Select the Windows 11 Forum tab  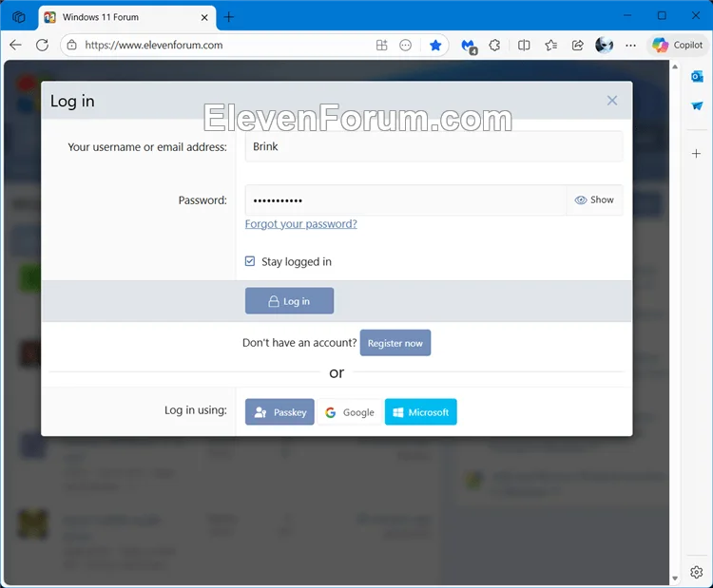tap(126, 17)
